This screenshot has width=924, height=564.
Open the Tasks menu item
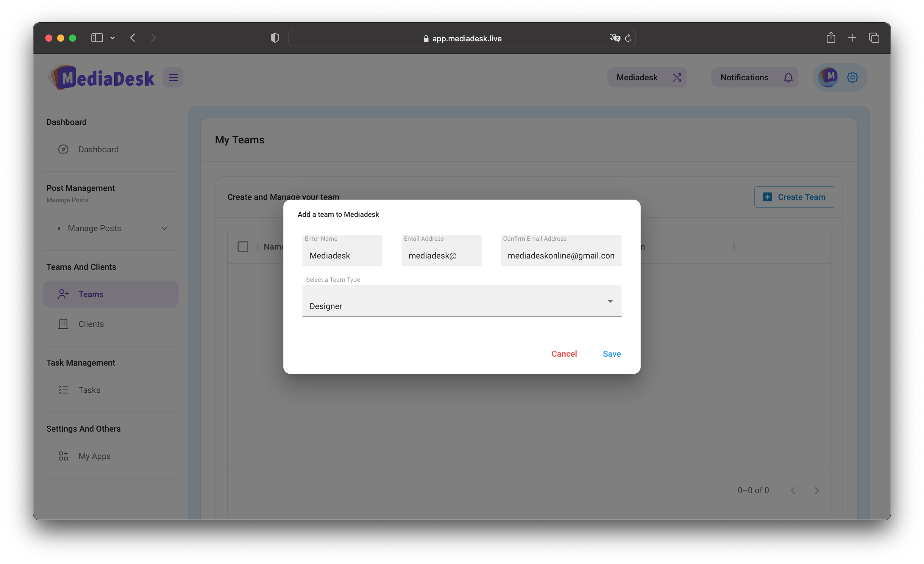pyautogui.click(x=111, y=390)
